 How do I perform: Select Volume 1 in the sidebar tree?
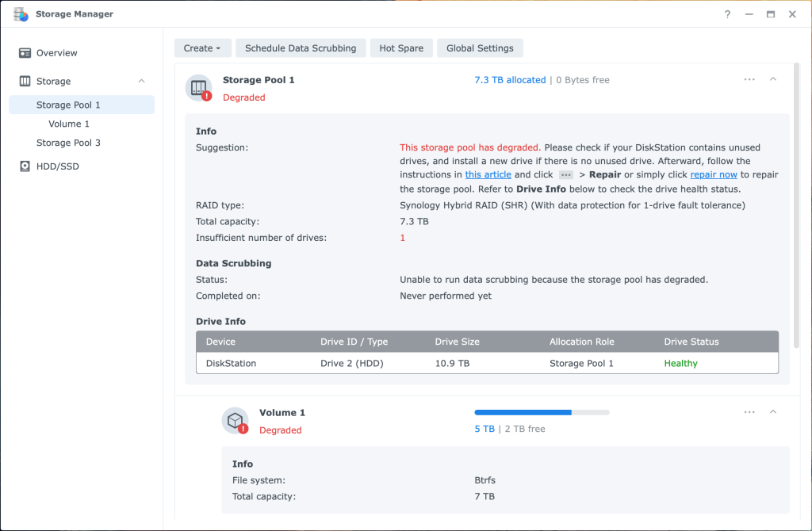click(x=69, y=124)
